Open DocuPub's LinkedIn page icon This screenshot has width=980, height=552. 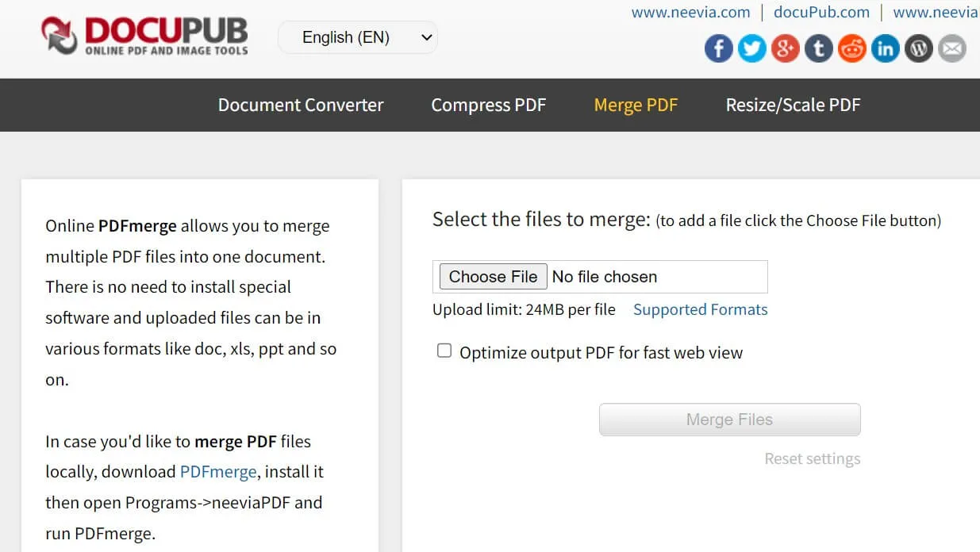(x=885, y=48)
